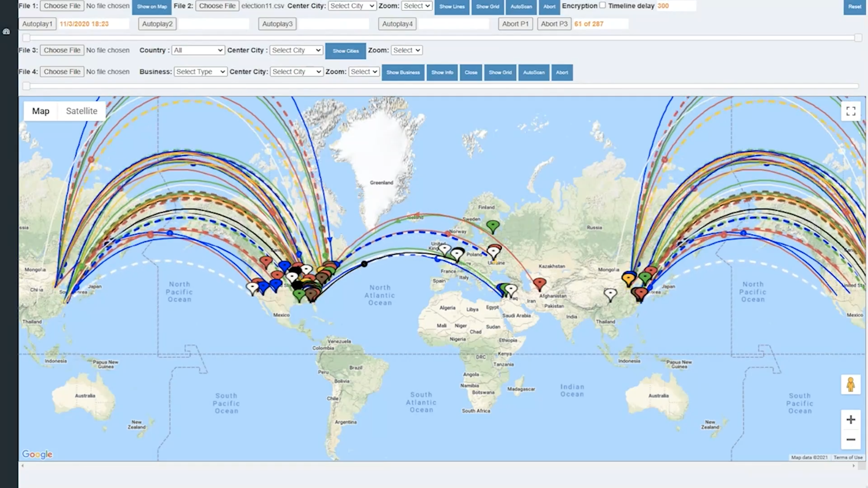Enable the Encryption checkbox
The height and width of the screenshot is (488, 868).
[x=602, y=5]
